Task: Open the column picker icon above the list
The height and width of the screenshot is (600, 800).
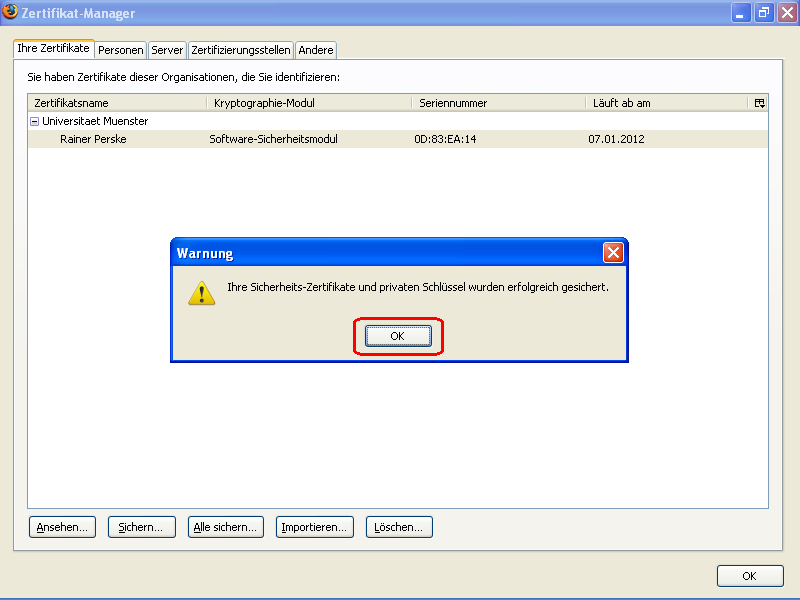Action: [x=758, y=102]
